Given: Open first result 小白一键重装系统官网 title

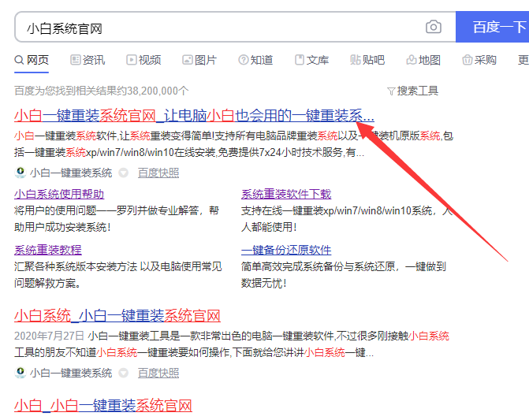Looking at the screenshot, I should pos(194,115).
